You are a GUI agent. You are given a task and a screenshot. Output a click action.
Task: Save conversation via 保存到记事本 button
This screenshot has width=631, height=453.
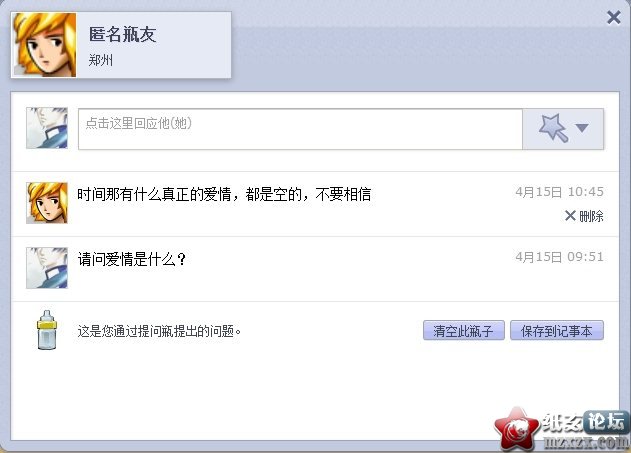coord(557,330)
